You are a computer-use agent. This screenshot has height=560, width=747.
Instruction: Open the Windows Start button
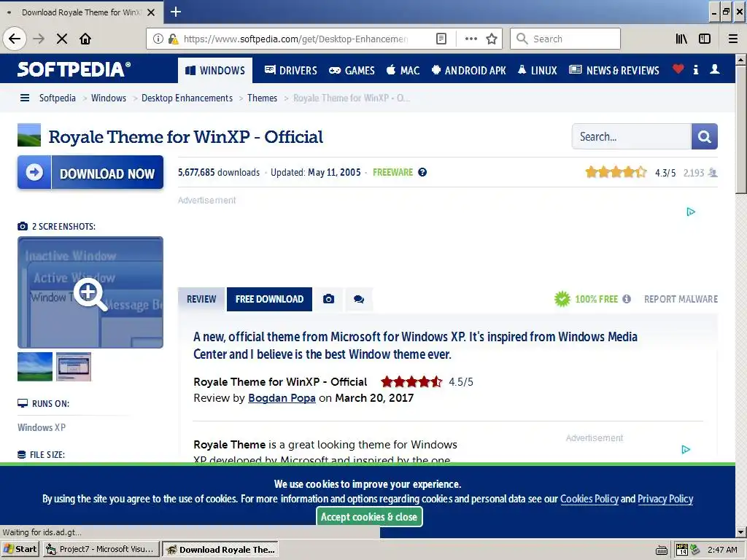(x=20, y=549)
